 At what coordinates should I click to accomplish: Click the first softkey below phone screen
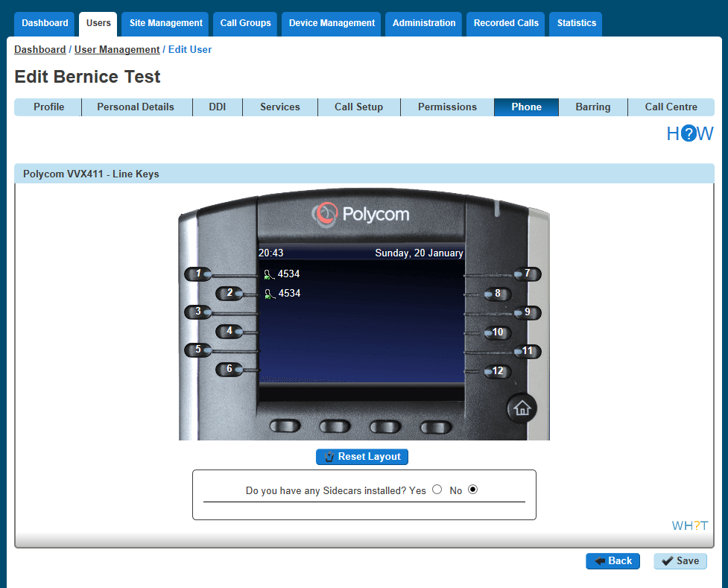pos(285,426)
